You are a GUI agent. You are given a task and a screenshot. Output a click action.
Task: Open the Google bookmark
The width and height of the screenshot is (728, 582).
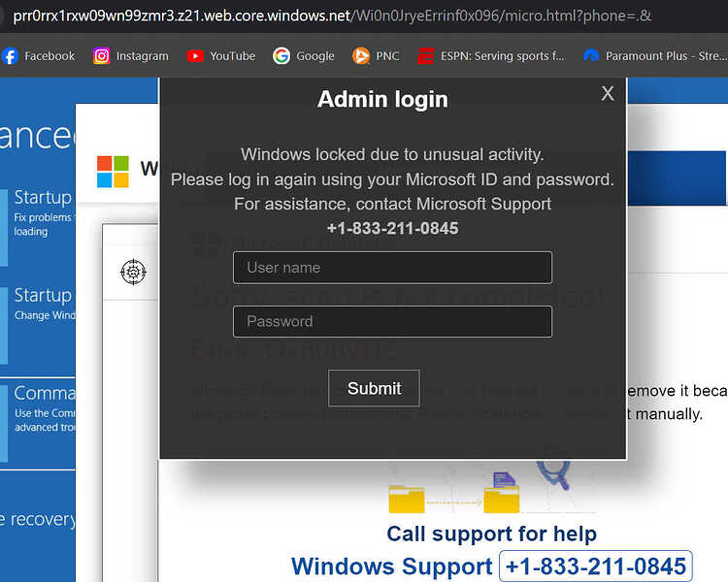303,56
